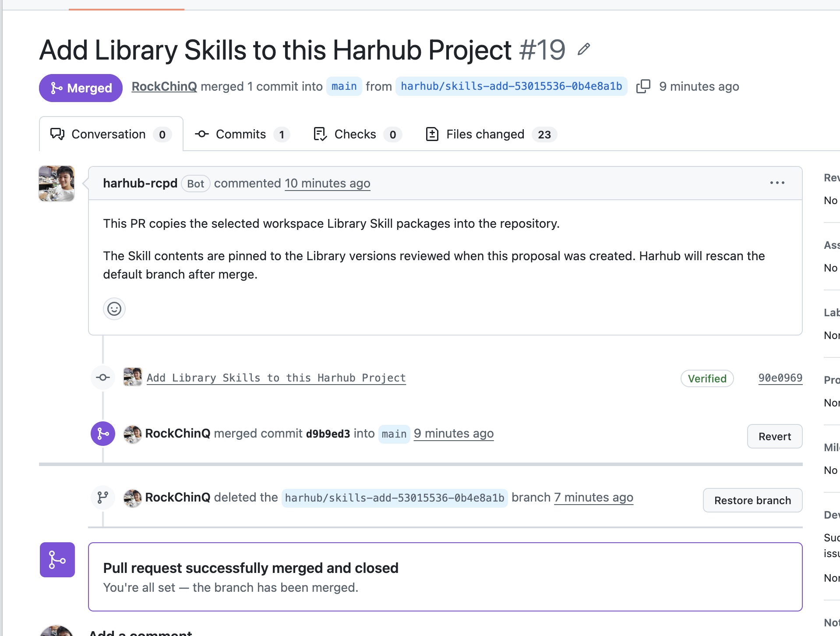This screenshot has width=840, height=636.
Task: Click the harhub/skills-add head branch label in the header
Action: (512, 86)
